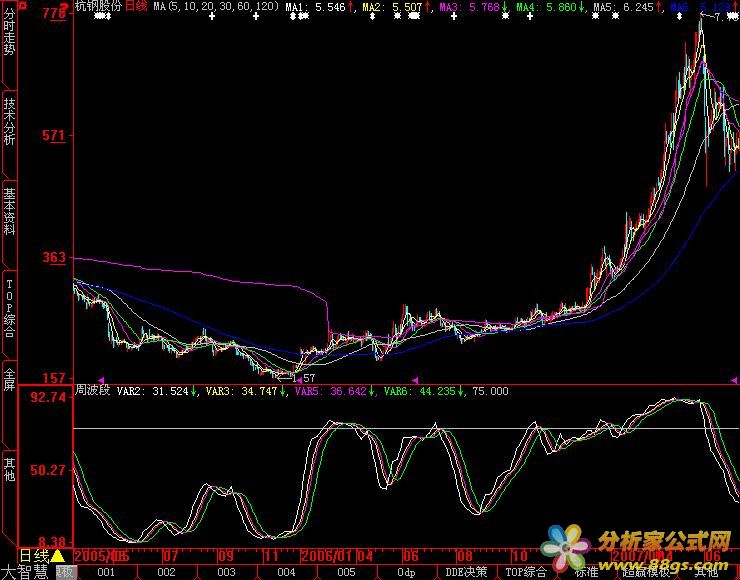The height and width of the screenshot is (580, 740).
Task: Click the 363 price axis label
Action: click(54, 258)
